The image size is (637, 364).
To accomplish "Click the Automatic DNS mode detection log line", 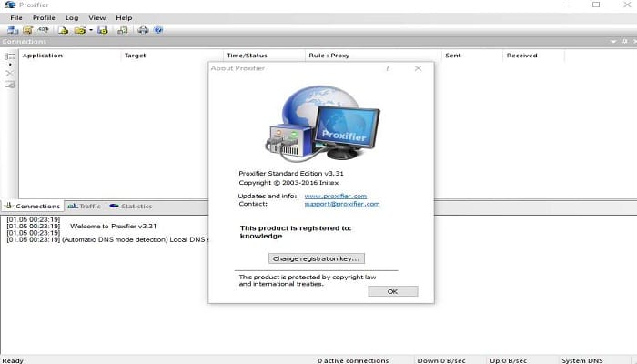I will [107, 239].
